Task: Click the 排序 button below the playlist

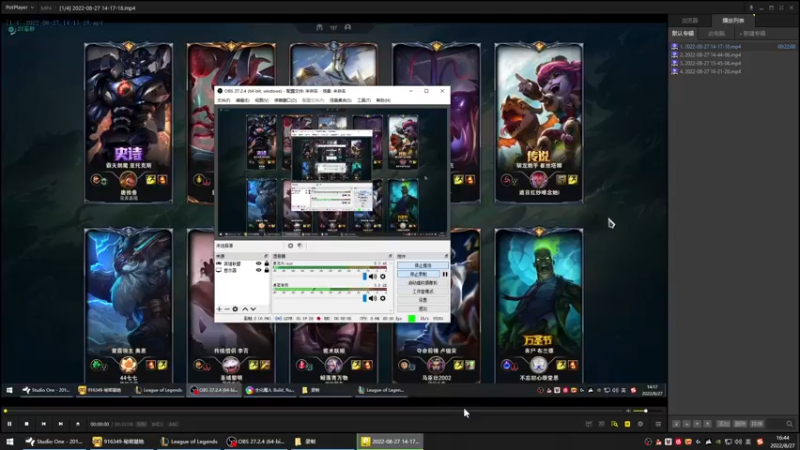Action: pyautogui.click(x=757, y=424)
